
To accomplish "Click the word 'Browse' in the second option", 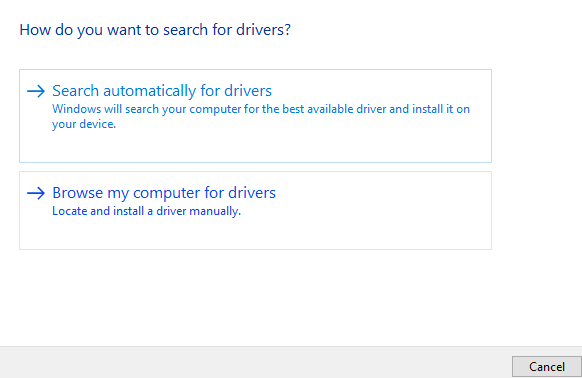I will tap(78, 193).
